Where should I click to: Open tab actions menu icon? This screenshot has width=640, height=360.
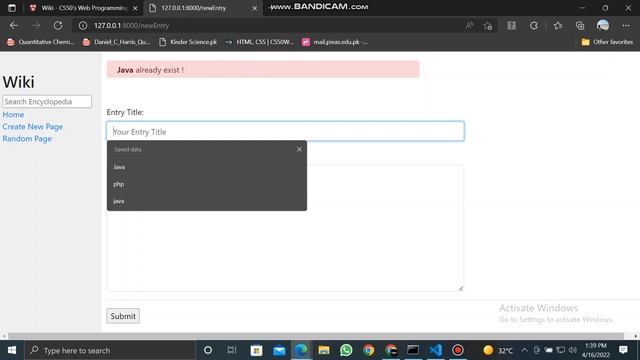pyautogui.click(x=12, y=8)
